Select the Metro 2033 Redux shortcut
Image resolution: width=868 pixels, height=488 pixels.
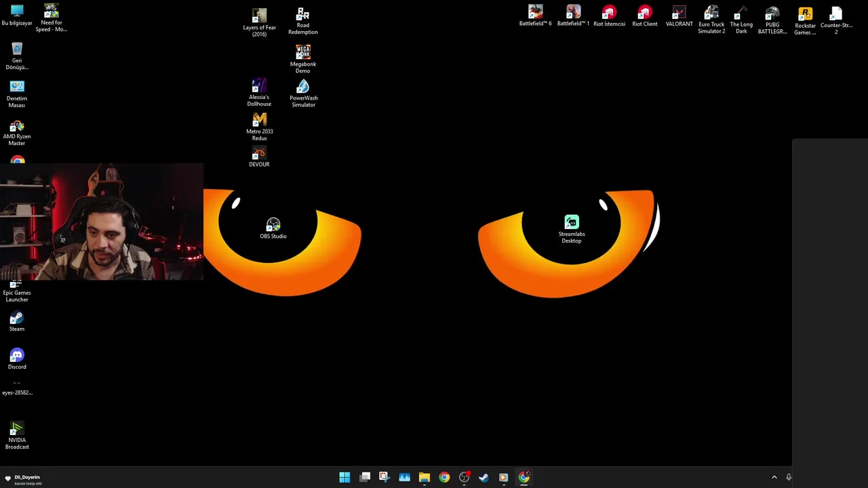pos(259,127)
